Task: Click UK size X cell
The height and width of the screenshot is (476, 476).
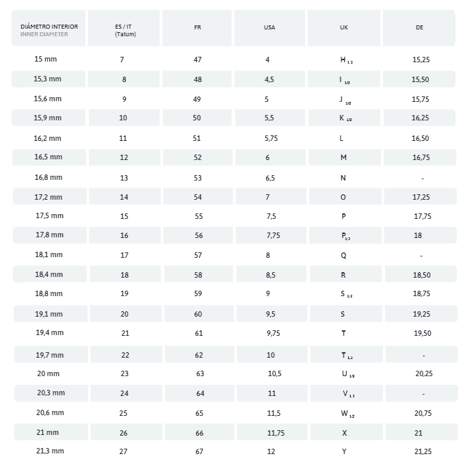Action: coord(344,433)
